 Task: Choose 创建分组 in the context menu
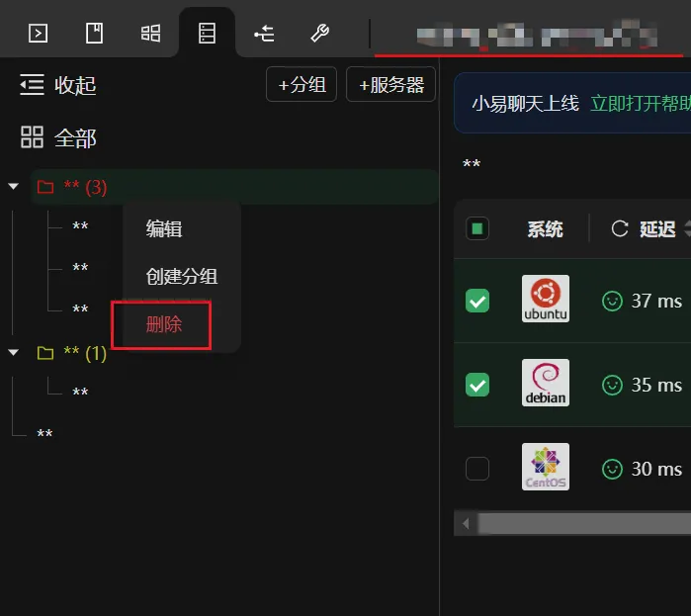click(182, 277)
